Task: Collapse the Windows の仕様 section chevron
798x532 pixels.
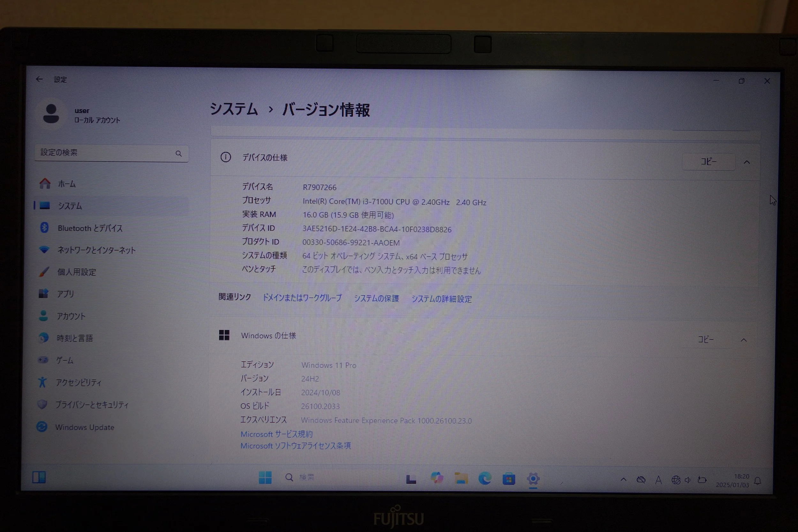Action: click(x=743, y=340)
